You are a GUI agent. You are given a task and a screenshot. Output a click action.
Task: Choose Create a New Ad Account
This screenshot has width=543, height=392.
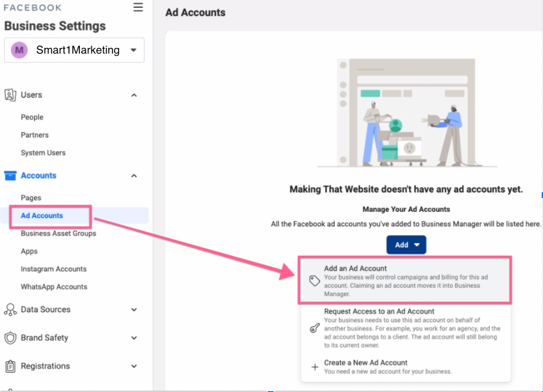(x=366, y=363)
